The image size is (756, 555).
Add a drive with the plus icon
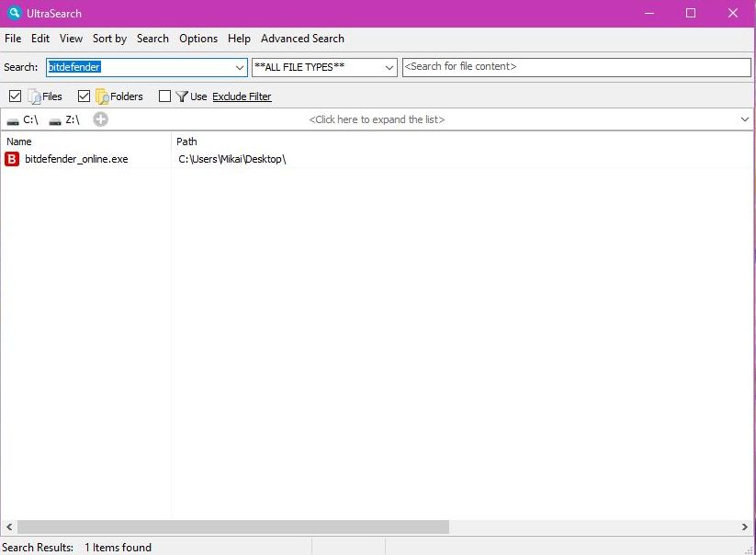(101, 119)
